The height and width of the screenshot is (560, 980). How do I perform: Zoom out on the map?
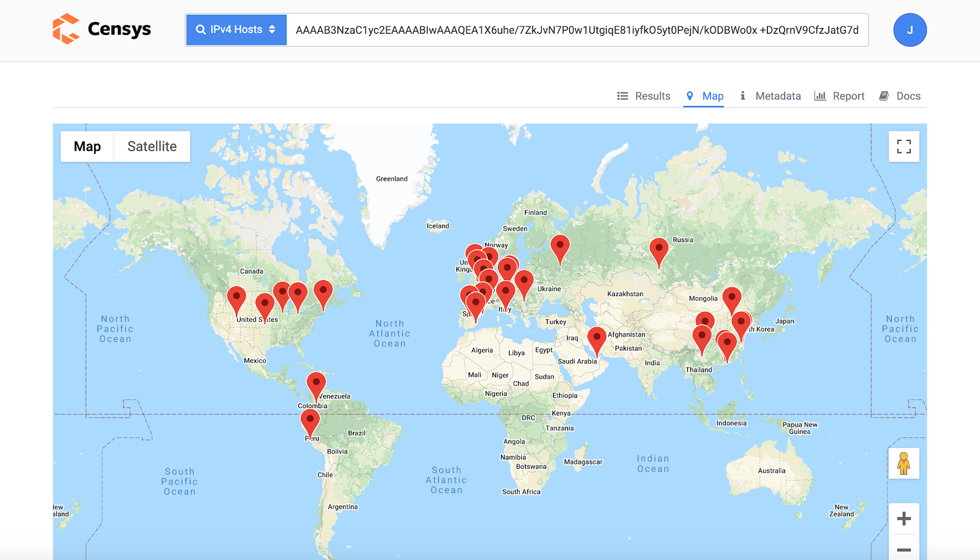click(x=904, y=550)
